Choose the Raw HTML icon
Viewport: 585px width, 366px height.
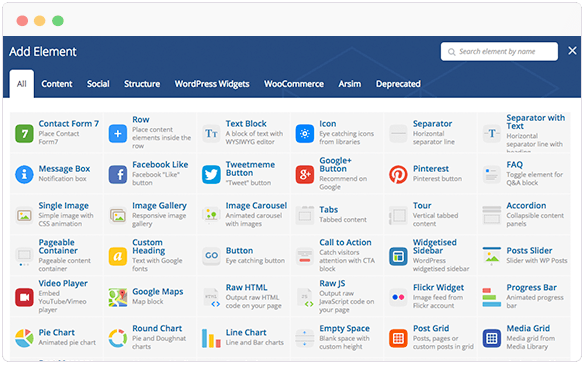click(212, 297)
